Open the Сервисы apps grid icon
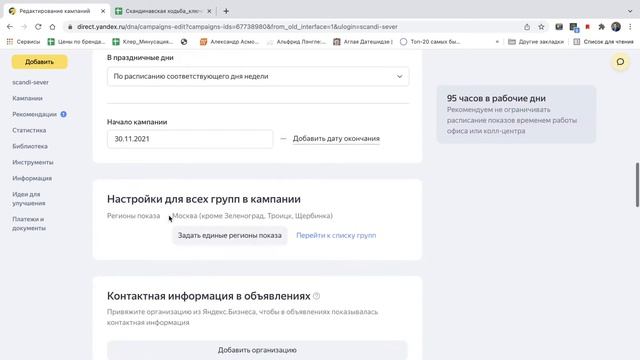 click(x=10, y=42)
